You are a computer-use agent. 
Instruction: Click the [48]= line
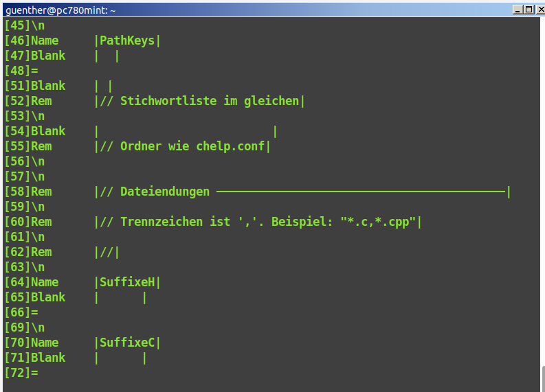(x=21, y=71)
